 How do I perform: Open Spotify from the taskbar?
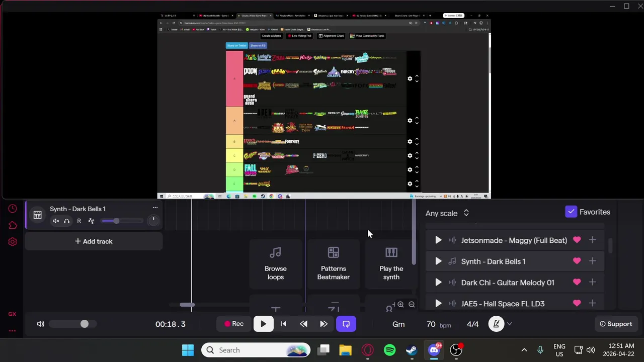coord(389,350)
